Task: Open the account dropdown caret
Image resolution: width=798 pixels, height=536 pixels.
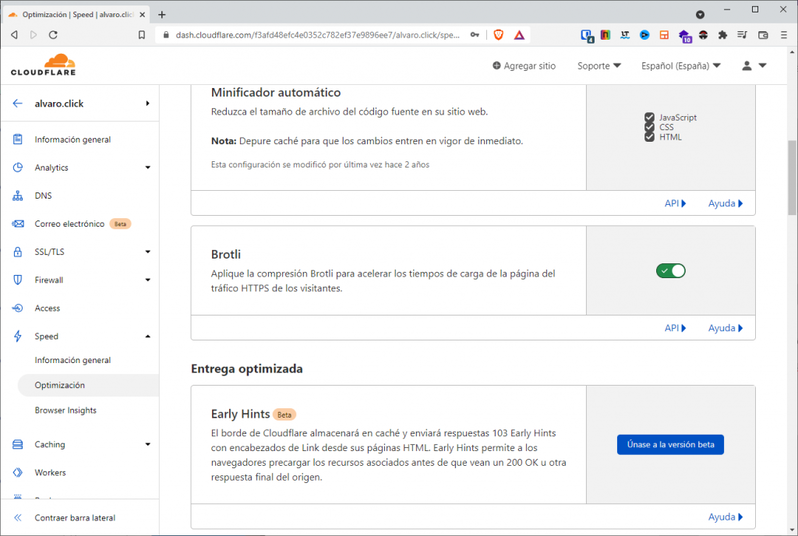Action: click(762, 65)
